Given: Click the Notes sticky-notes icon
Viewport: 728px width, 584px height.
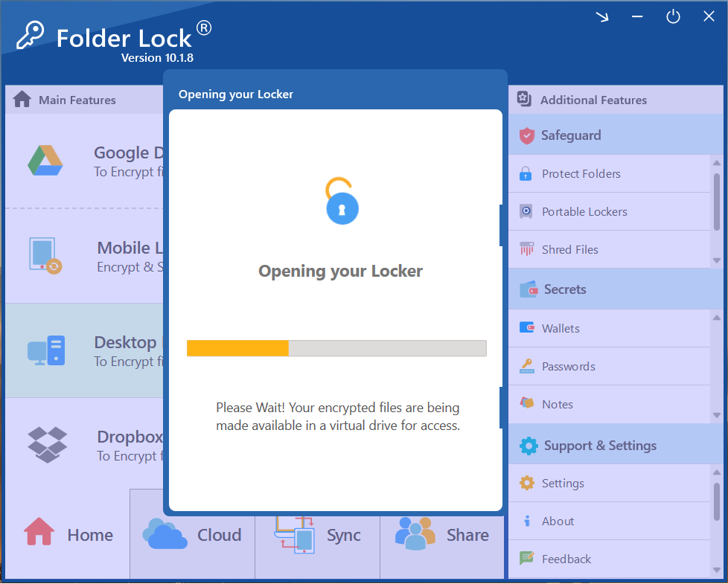Looking at the screenshot, I should (526, 402).
